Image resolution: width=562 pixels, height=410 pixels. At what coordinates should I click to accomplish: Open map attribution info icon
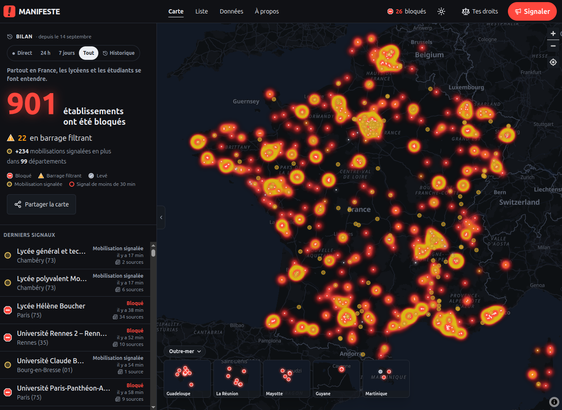[x=554, y=401]
